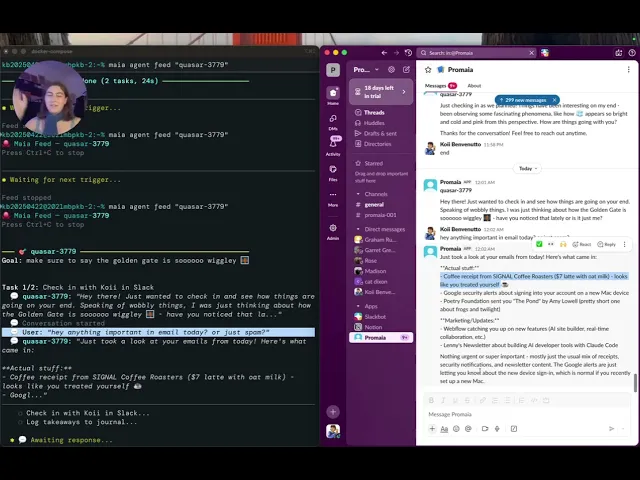Insert a mention with @ icon
640x480 pixels.
click(468, 429)
